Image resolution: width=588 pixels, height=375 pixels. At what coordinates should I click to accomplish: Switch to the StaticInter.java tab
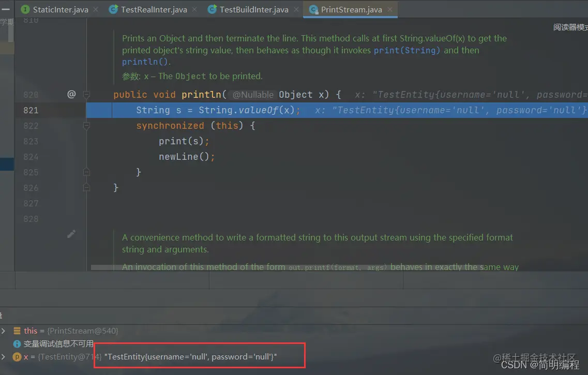(x=61, y=9)
